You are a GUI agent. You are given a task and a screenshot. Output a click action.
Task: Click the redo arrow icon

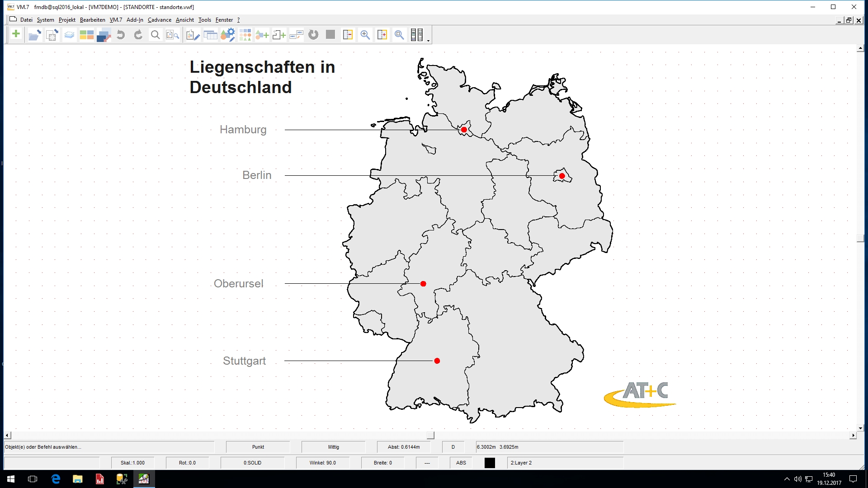tap(138, 35)
